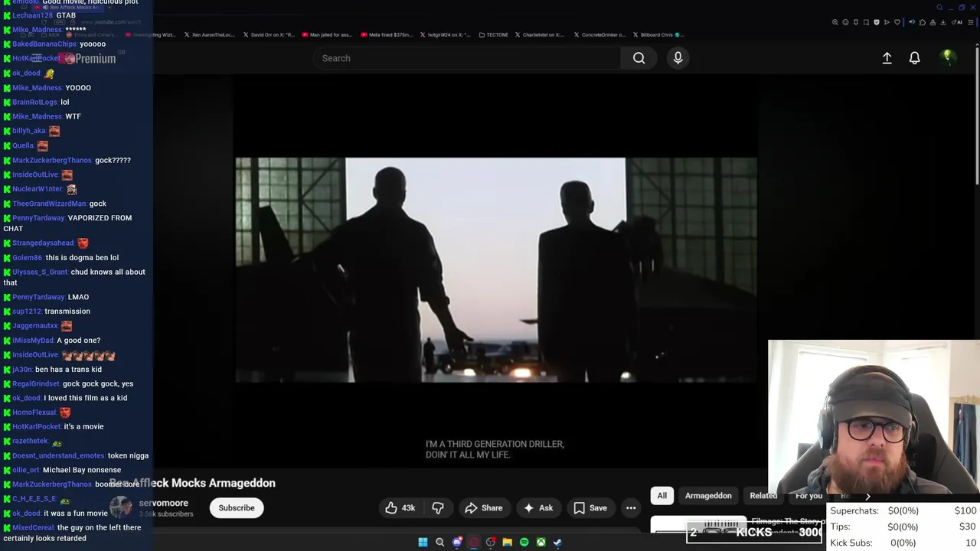Expand more filter chips with right chevron

867,496
